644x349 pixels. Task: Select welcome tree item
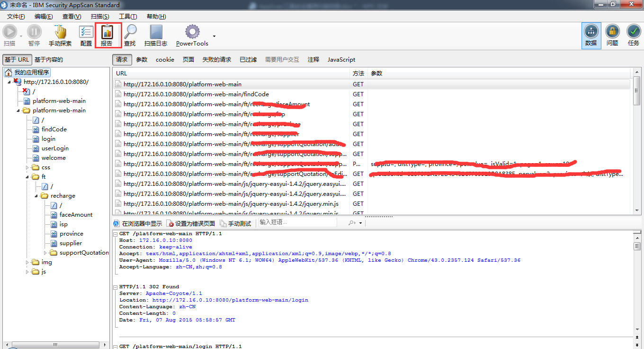coord(54,158)
